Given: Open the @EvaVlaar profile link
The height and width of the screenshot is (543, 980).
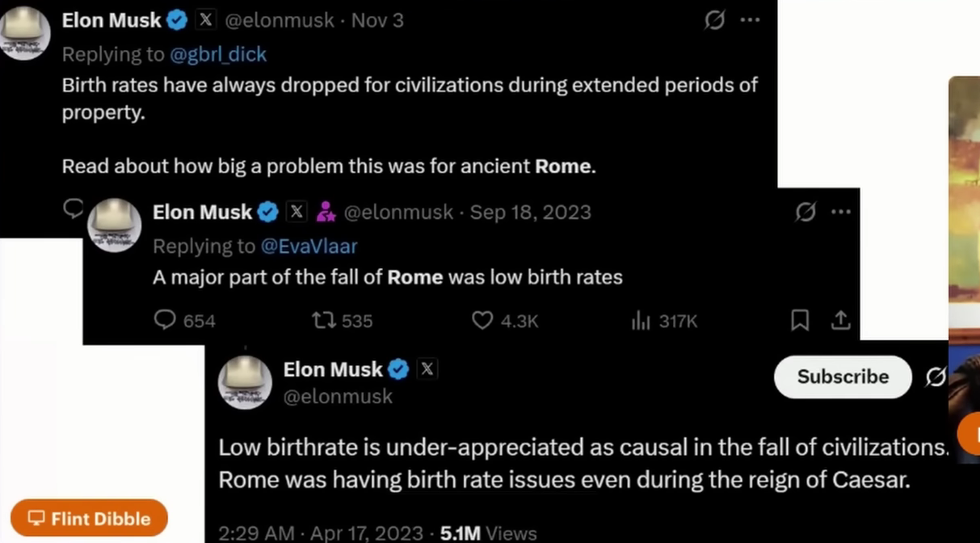Looking at the screenshot, I should (309, 246).
